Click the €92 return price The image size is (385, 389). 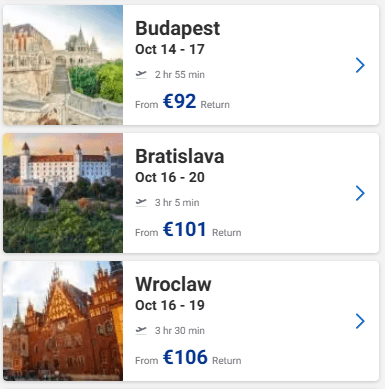tap(179, 101)
